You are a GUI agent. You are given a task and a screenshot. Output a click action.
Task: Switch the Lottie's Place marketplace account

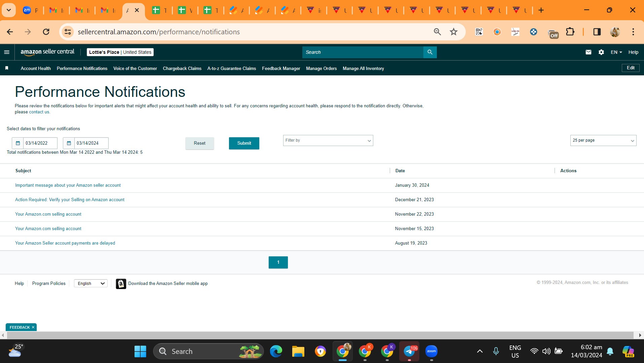tap(120, 52)
